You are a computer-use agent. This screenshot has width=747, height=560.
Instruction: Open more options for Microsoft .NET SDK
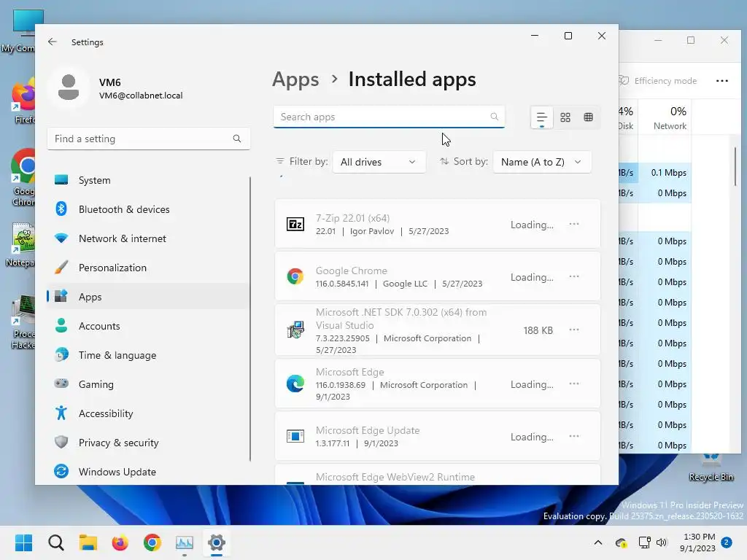pos(574,330)
